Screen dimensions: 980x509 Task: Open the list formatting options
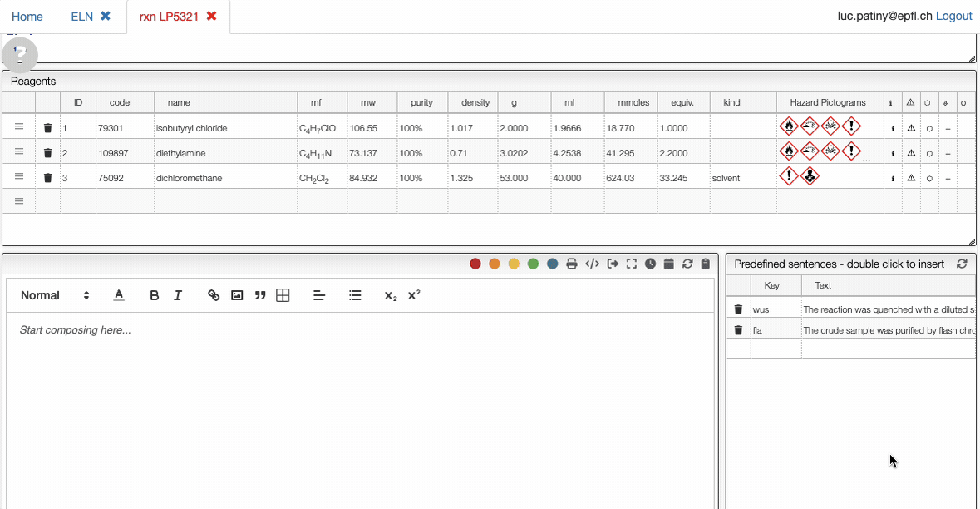tap(355, 295)
